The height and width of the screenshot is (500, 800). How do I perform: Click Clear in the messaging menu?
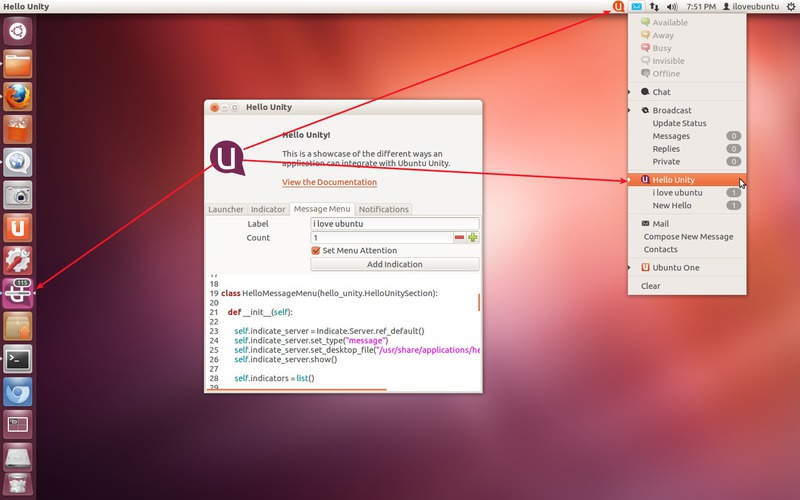pyautogui.click(x=687, y=286)
